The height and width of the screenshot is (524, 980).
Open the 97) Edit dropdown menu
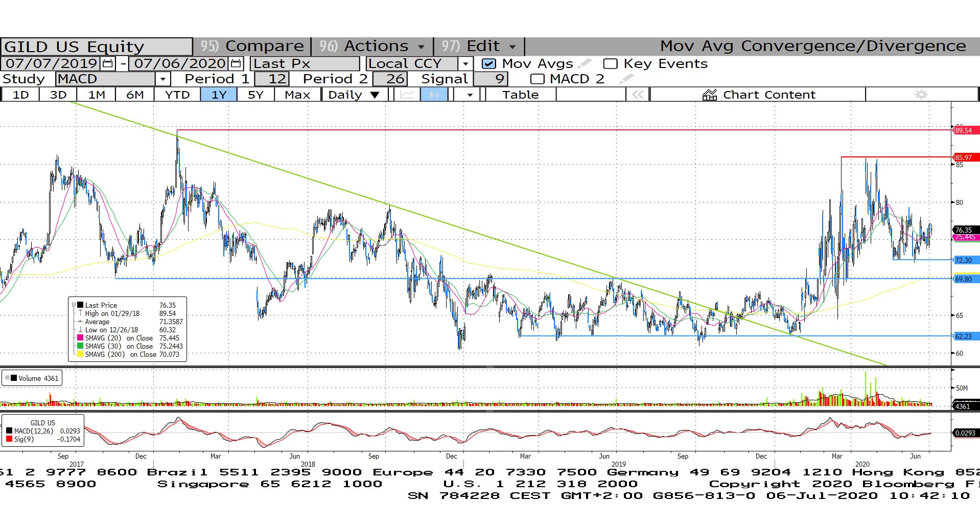pos(479,46)
